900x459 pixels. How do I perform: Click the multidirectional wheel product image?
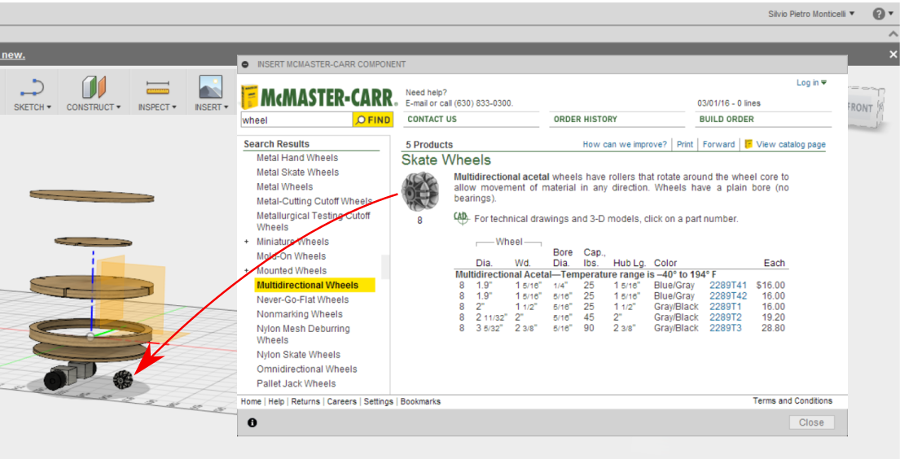tap(420, 192)
